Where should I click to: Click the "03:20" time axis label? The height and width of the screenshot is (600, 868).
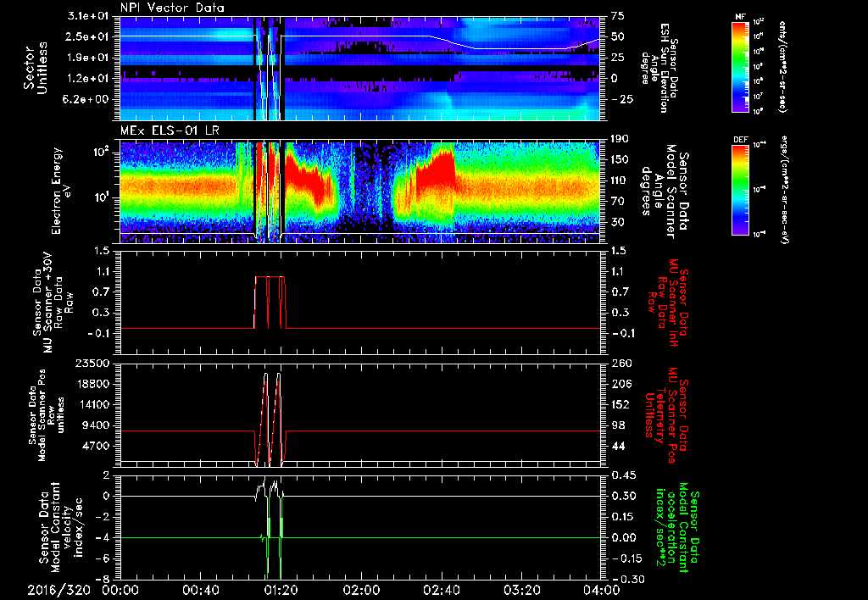click(521, 591)
